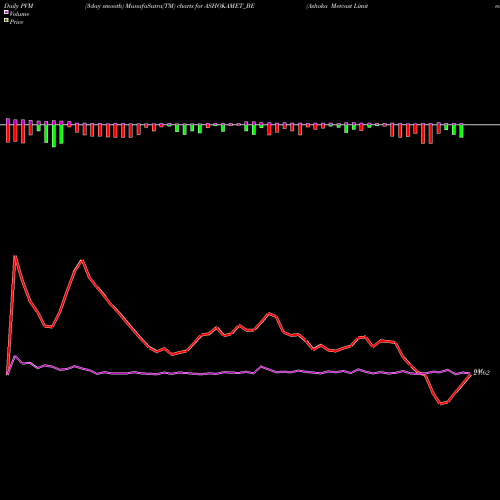
Task: Click the magenta Volume legend swatch
Action: [x=6, y=12]
